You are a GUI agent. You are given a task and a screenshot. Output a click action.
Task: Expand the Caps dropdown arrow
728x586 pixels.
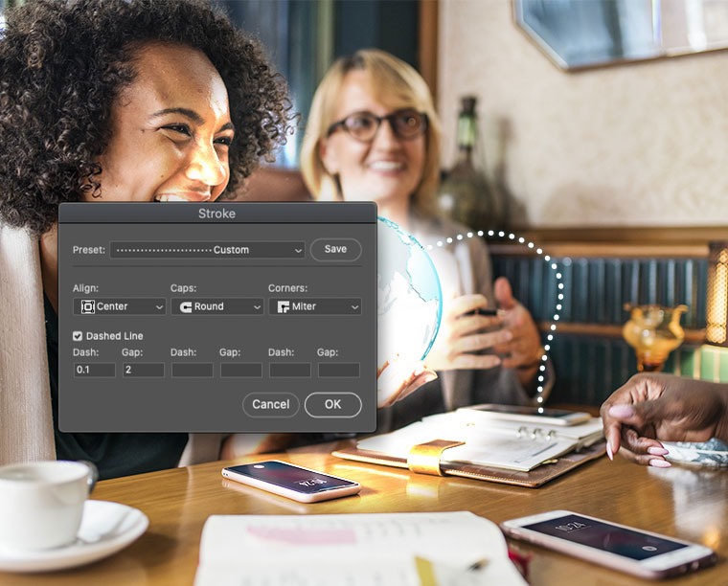(257, 307)
